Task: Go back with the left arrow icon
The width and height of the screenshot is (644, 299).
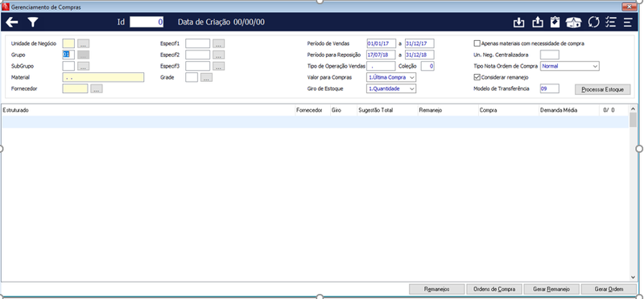Action: click(12, 23)
